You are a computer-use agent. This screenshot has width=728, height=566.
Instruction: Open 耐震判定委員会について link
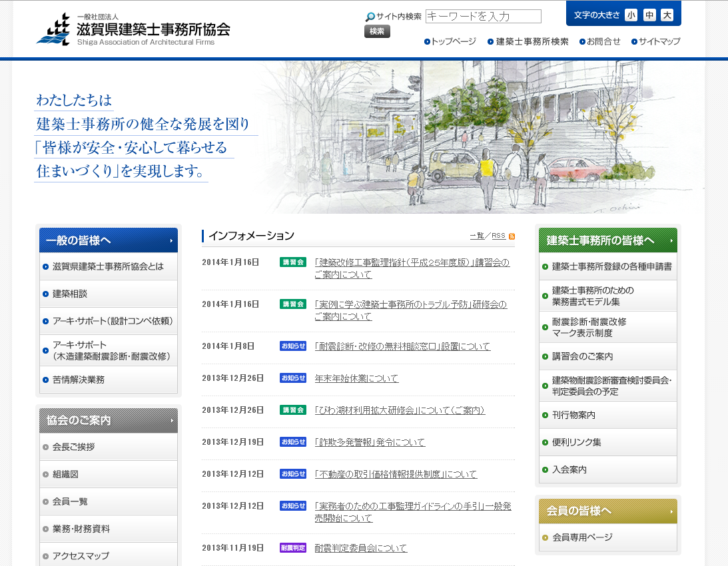pyautogui.click(x=361, y=548)
